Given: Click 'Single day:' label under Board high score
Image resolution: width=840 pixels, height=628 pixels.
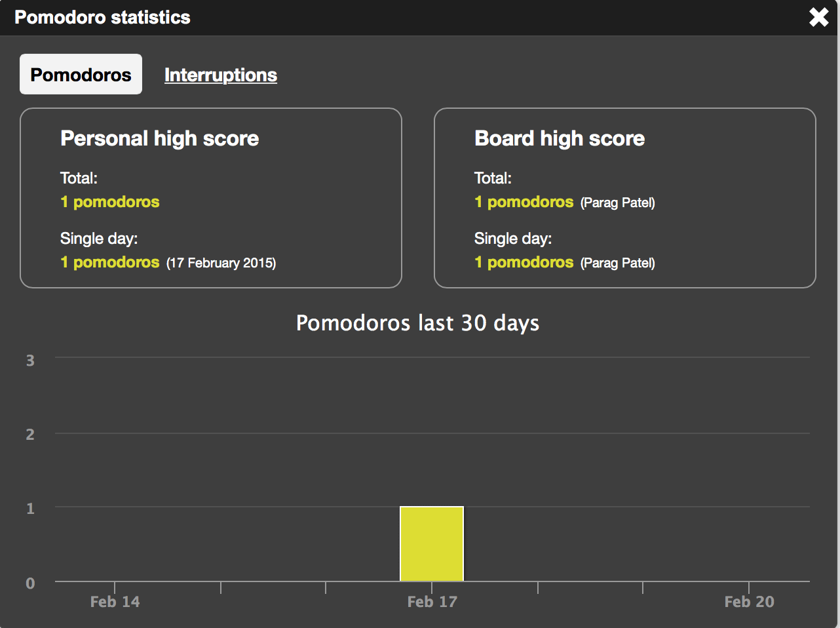Looking at the screenshot, I should 513,239.
